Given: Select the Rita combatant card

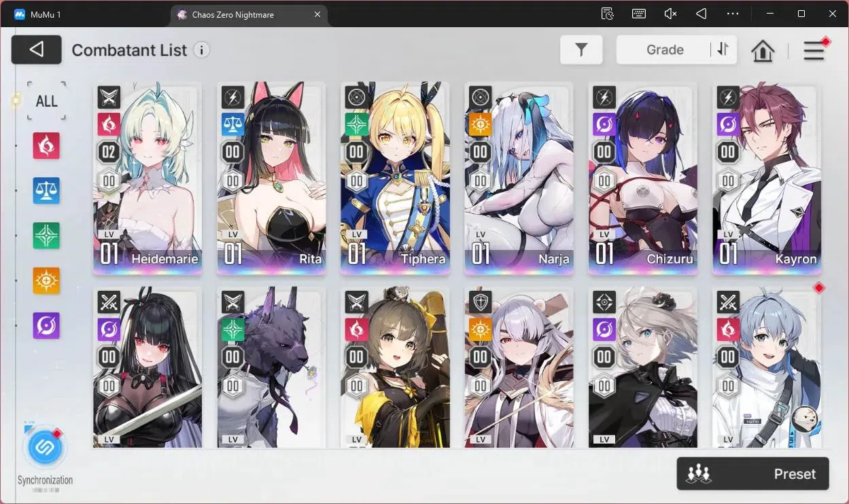Looking at the screenshot, I should [x=271, y=179].
